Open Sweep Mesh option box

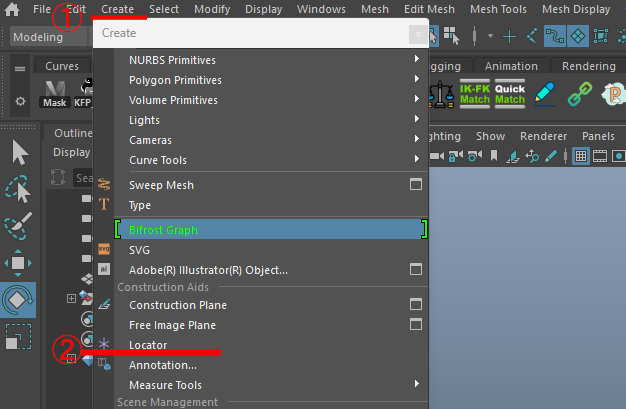(416, 185)
